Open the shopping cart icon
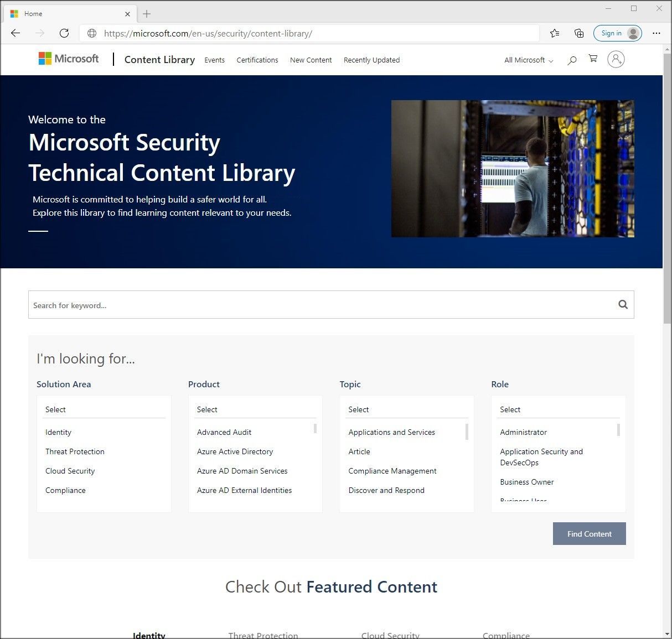The height and width of the screenshot is (639, 672). tap(593, 59)
